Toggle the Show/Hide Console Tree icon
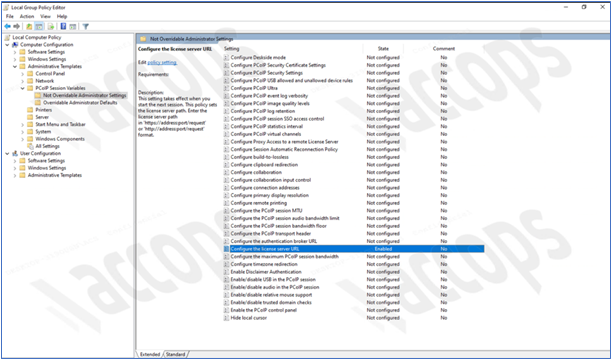 pos(39,27)
